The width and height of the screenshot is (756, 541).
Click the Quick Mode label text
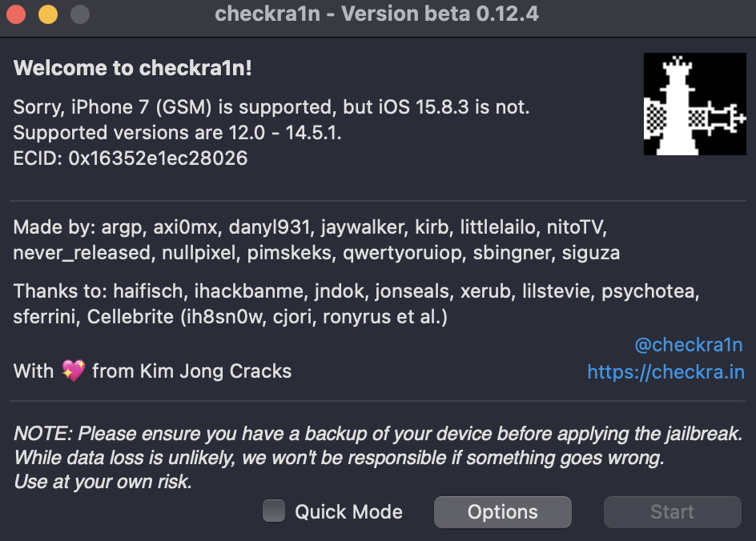pos(348,511)
